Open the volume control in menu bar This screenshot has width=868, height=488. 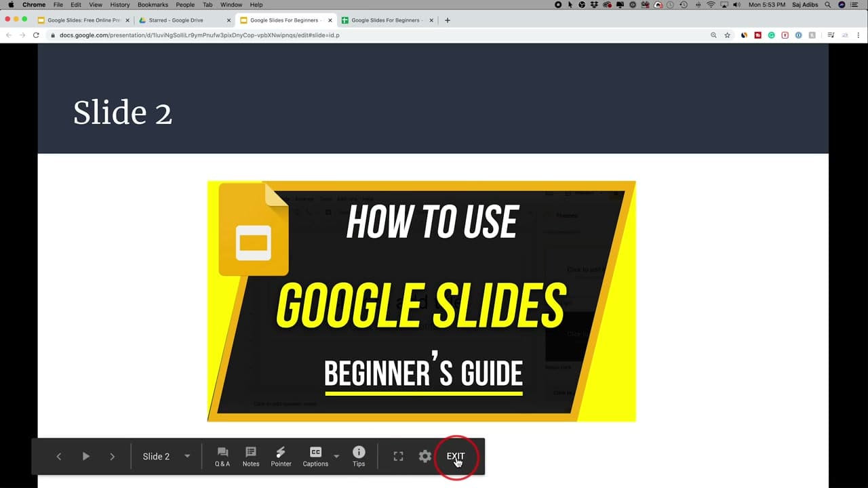[x=736, y=5]
